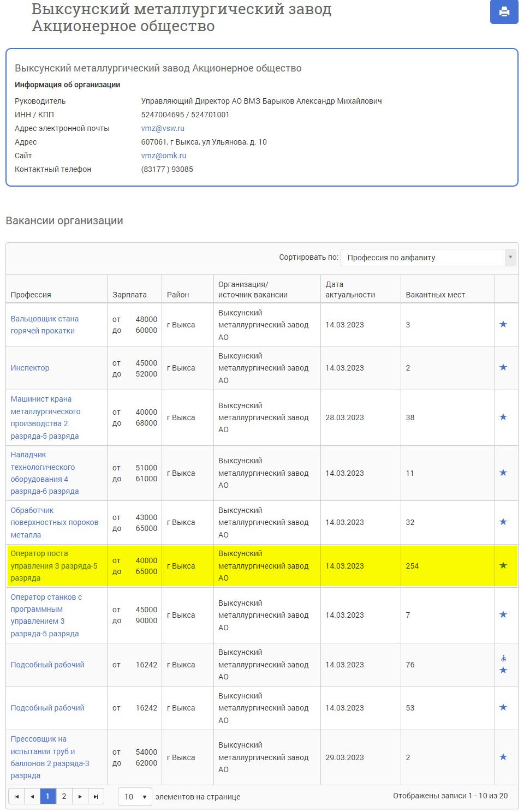Star the Вальцовщик стана горячей прокатки vacancy
The height and width of the screenshot is (812, 524).
click(503, 324)
